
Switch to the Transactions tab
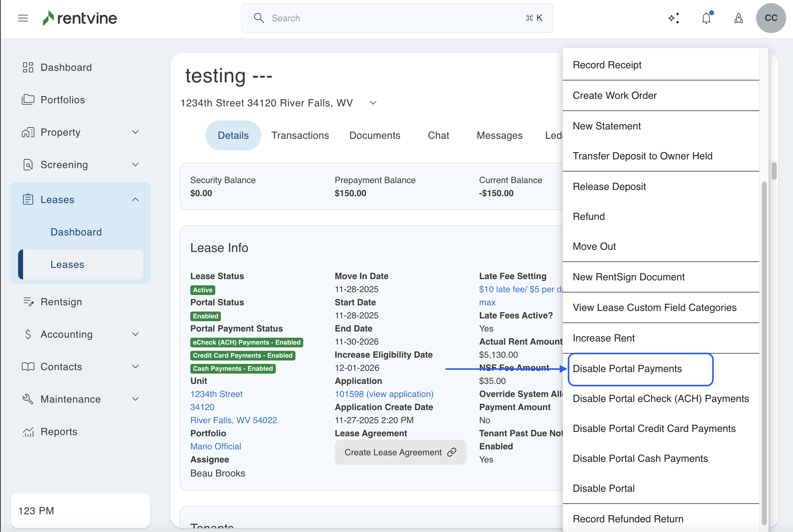click(300, 135)
